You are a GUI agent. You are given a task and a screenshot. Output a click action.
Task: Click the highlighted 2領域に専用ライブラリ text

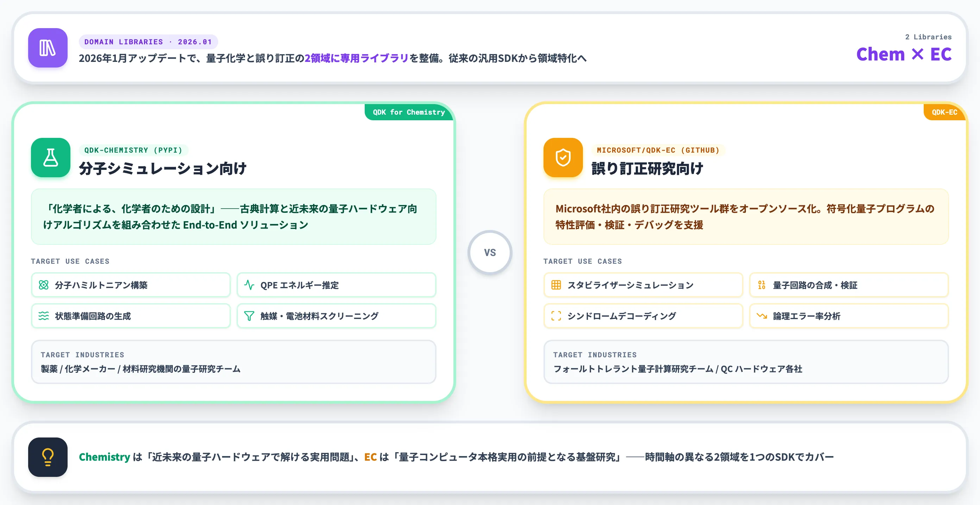coord(356,58)
